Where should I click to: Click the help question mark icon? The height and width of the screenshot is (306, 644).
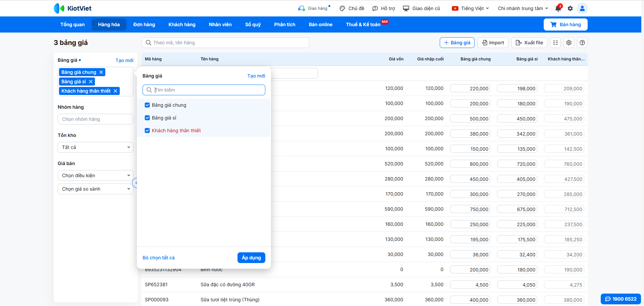[x=582, y=43]
